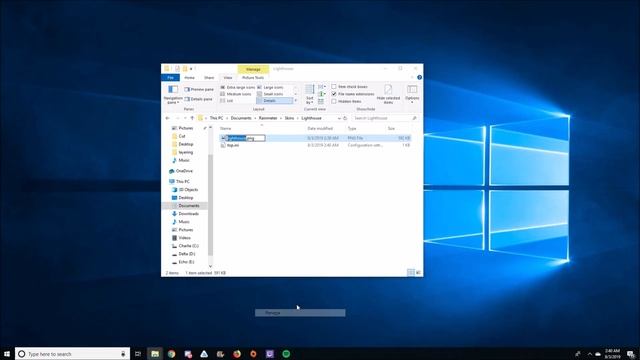Select Small icons layout
Screen dimensions: 640x360
(x=270, y=94)
